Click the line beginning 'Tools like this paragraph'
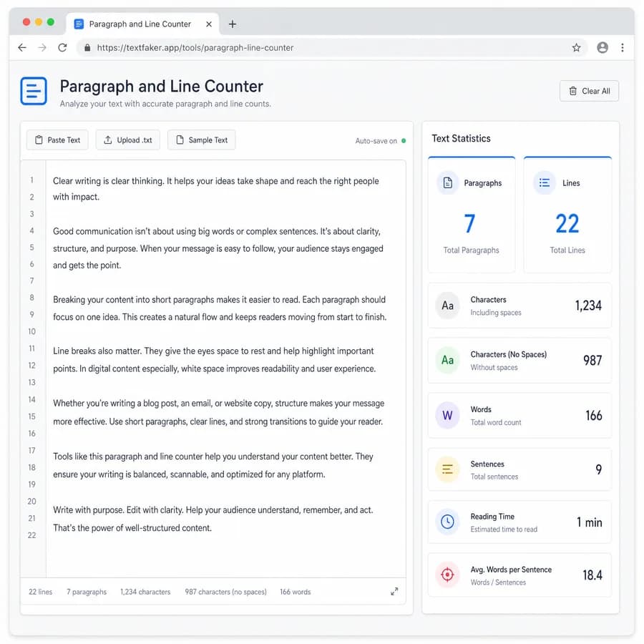This screenshot has height=644, width=644. pos(213,457)
